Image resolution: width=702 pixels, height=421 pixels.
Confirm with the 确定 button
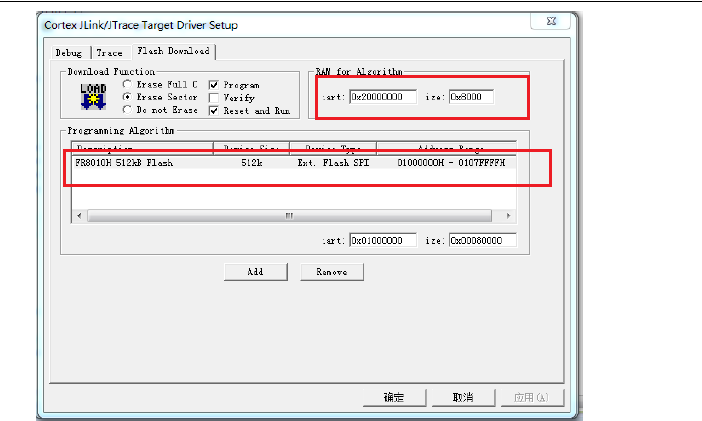click(x=394, y=397)
